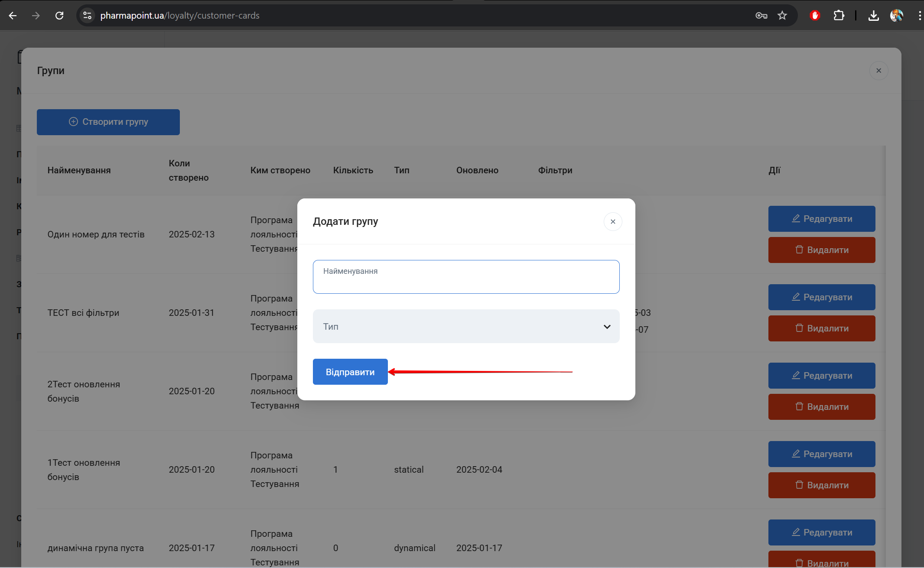Edit group динамічна група пуста
This screenshot has height=568, width=924.
pyautogui.click(x=822, y=532)
